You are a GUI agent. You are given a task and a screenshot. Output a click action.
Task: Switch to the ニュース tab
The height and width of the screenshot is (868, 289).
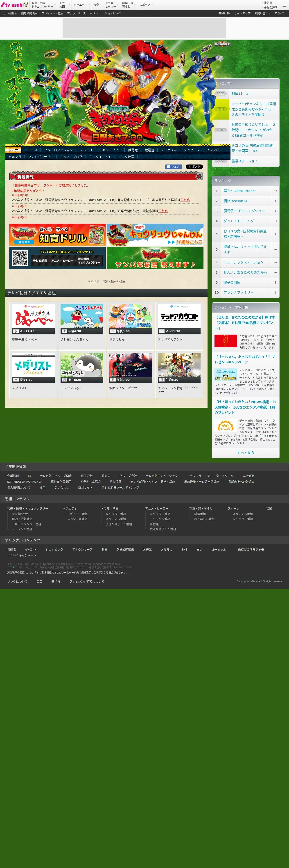pos(31,150)
